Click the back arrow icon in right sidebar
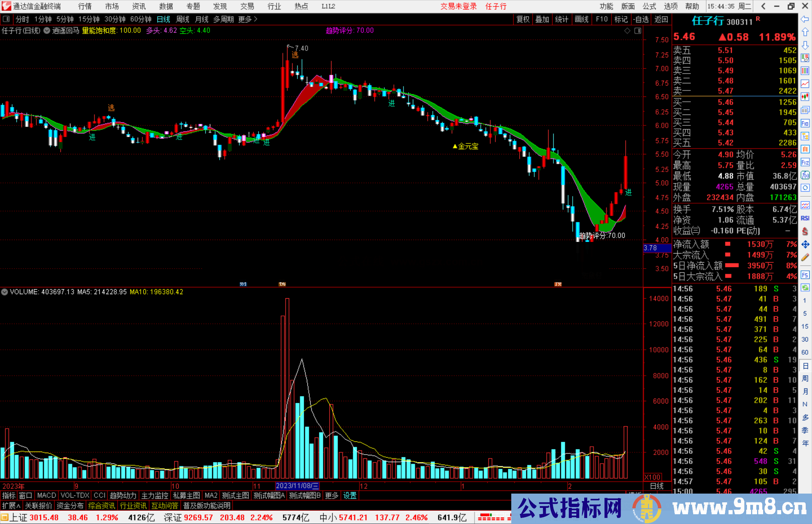Image resolution: width=812 pixels, height=524 pixels. tap(805, 19)
